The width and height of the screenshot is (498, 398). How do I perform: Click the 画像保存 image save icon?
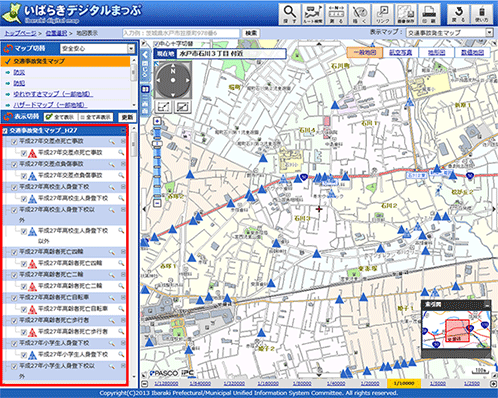click(406, 14)
